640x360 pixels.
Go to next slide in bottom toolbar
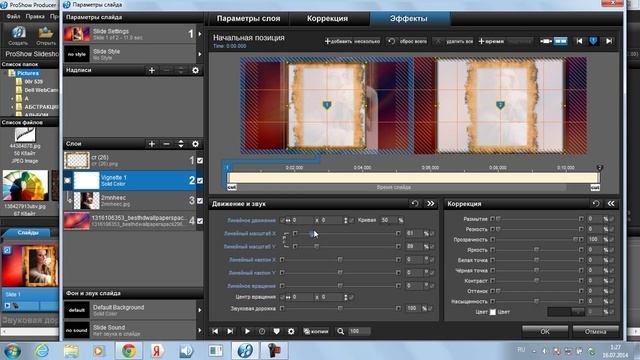(x=230, y=331)
